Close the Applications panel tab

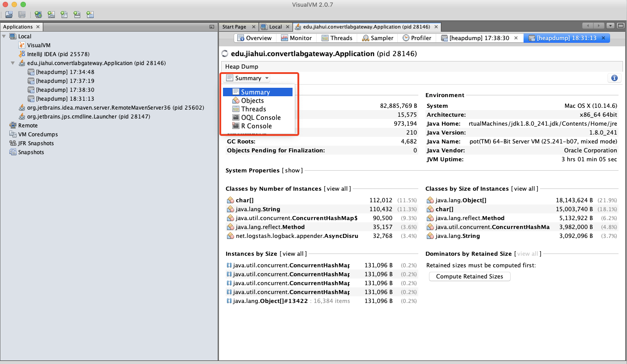[x=38, y=27]
